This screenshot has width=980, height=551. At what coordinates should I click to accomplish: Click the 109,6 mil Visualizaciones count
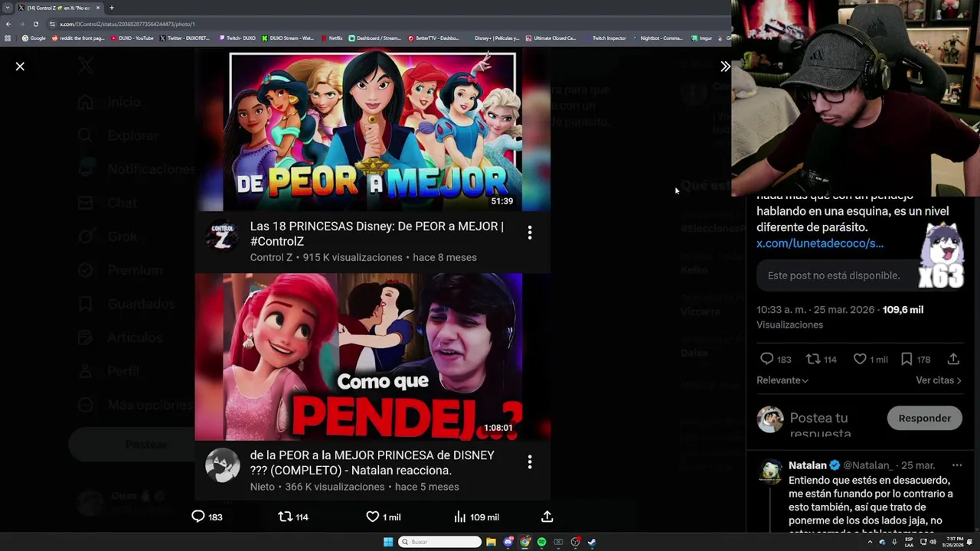(840, 317)
